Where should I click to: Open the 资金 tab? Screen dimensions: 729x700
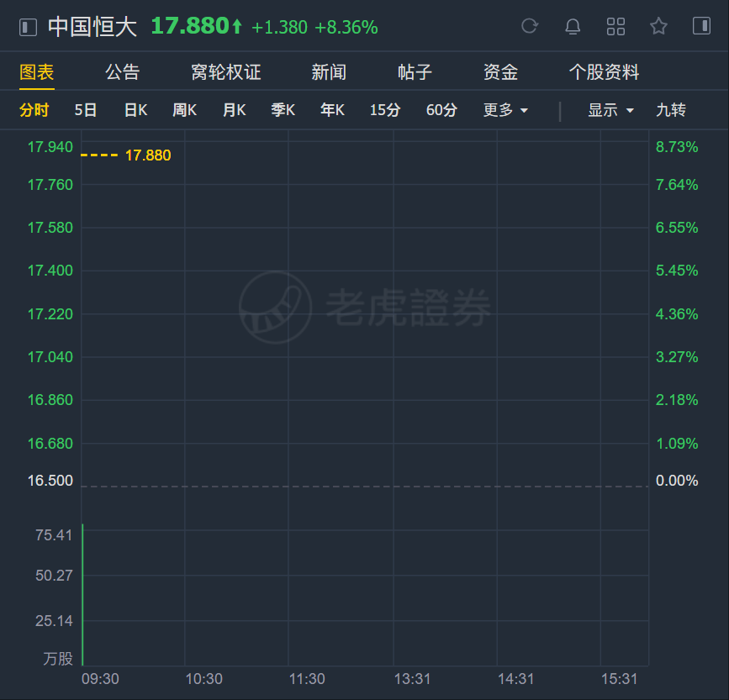(501, 72)
